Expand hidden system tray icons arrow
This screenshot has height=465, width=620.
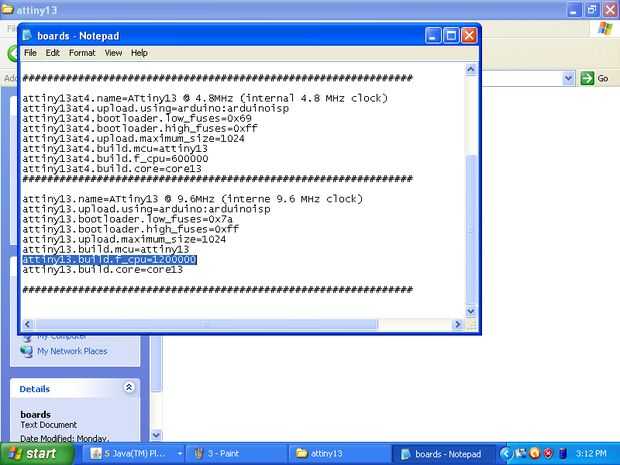(505, 453)
